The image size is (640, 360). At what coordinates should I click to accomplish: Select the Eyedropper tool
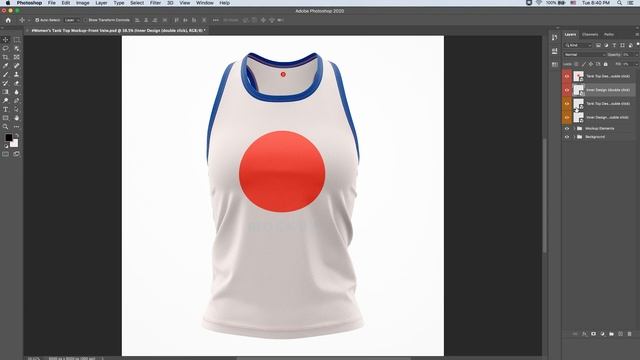coord(5,66)
